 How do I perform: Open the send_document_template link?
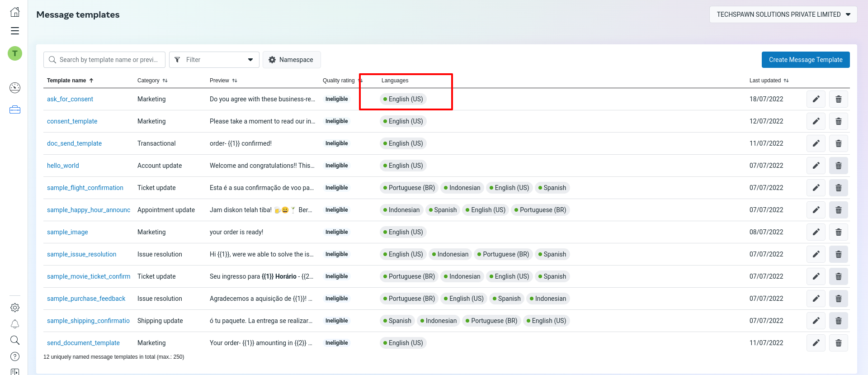coord(83,343)
